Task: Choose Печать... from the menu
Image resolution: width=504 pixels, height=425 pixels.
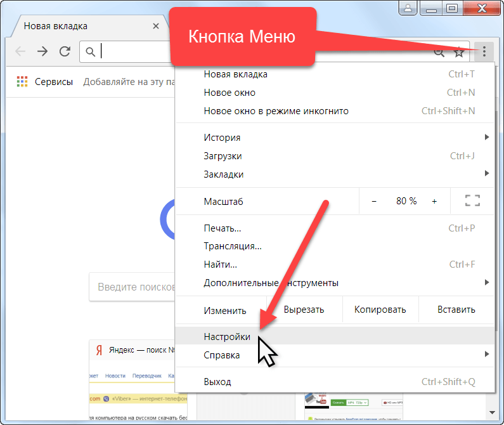Action: coord(334,228)
